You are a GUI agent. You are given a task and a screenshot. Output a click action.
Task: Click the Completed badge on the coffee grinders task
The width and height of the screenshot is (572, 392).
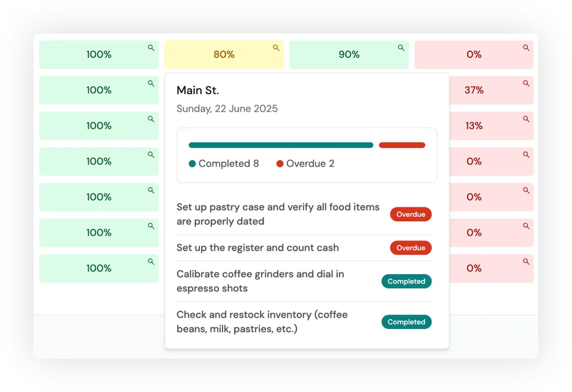(406, 281)
